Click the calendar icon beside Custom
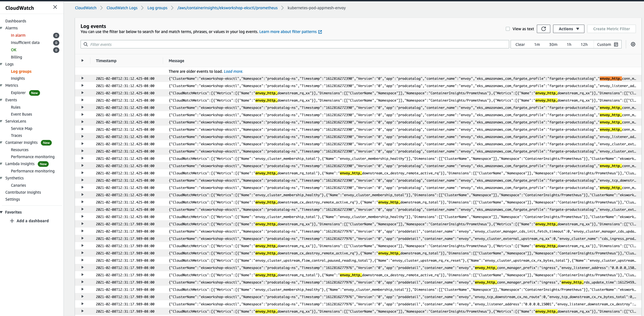644x316 pixels. point(616,45)
